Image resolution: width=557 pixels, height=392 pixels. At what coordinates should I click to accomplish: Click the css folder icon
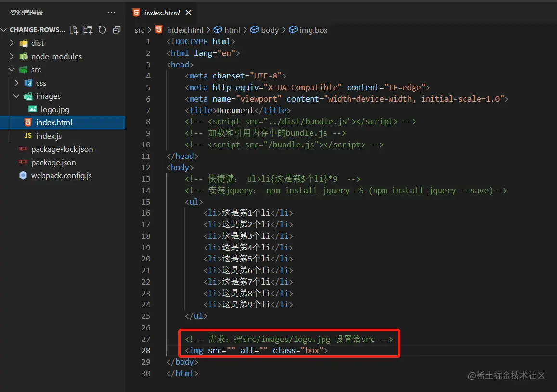tap(28, 83)
